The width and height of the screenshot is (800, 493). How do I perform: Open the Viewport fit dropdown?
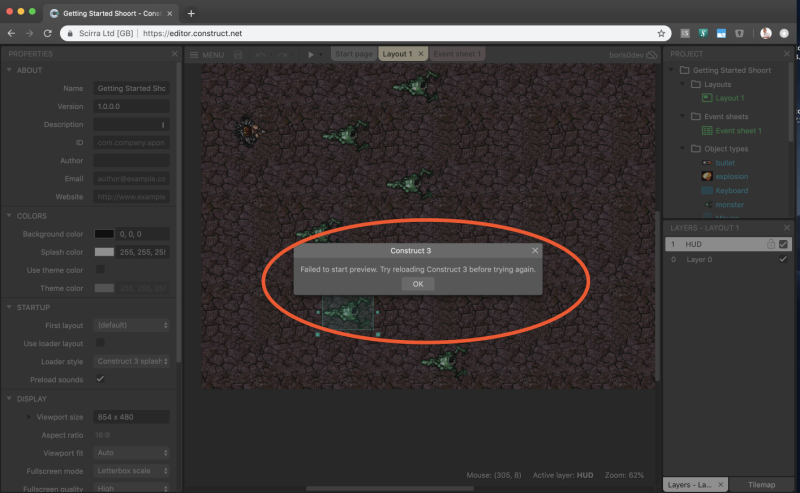131,452
